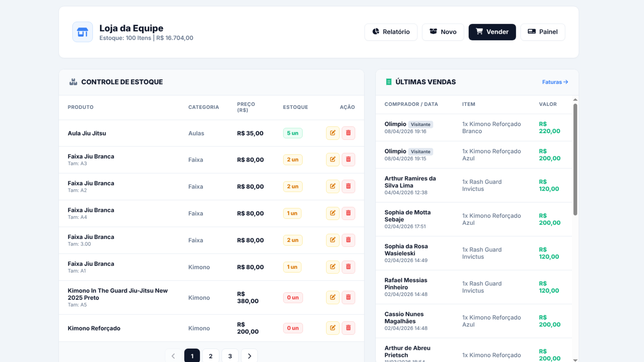Delete Kimono In The Guard product
Viewport: 644px width, 362px height.
point(348,297)
